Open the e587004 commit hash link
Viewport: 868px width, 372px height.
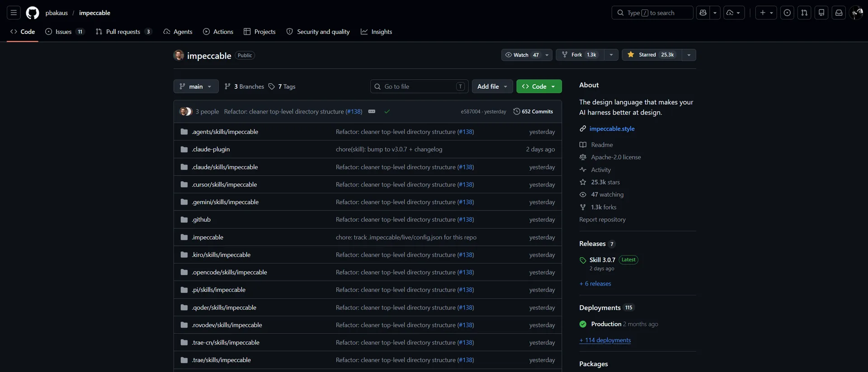(470, 111)
